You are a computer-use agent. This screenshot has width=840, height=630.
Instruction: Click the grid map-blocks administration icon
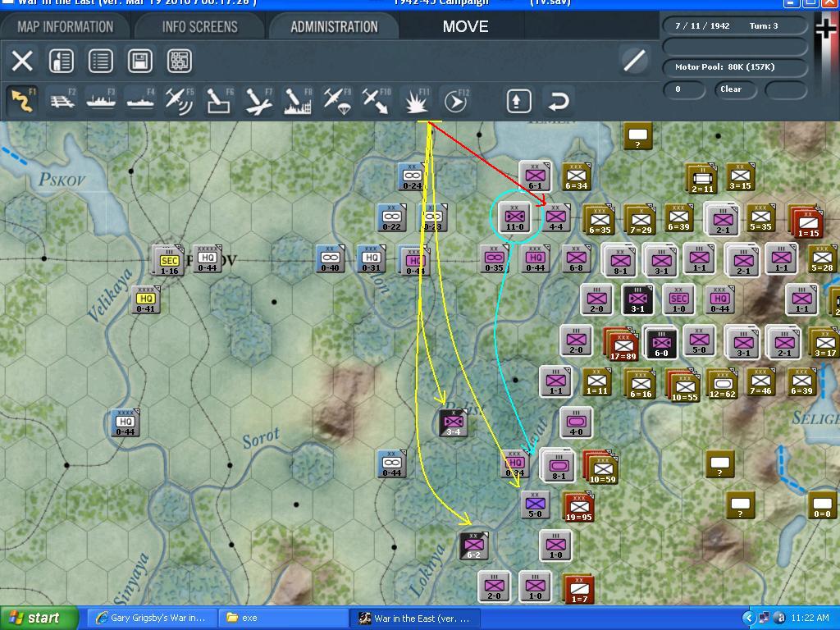[179, 61]
